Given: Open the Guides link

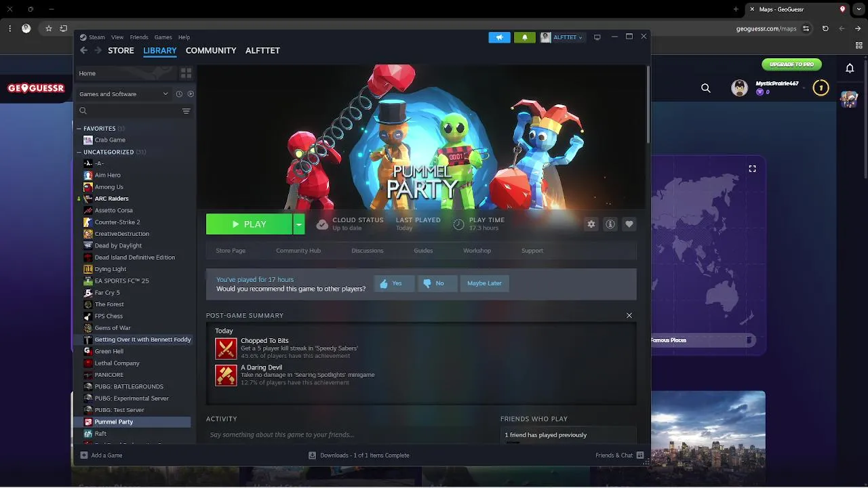Looking at the screenshot, I should (423, 251).
